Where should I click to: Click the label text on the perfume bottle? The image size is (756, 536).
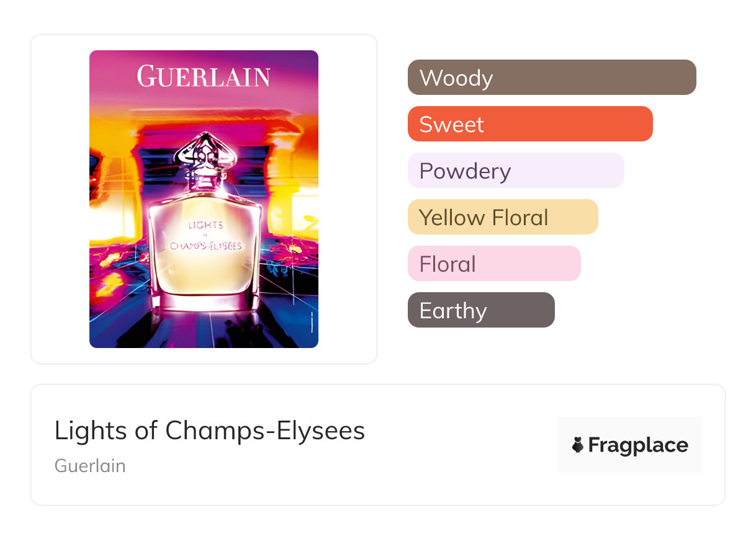point(205,238)
